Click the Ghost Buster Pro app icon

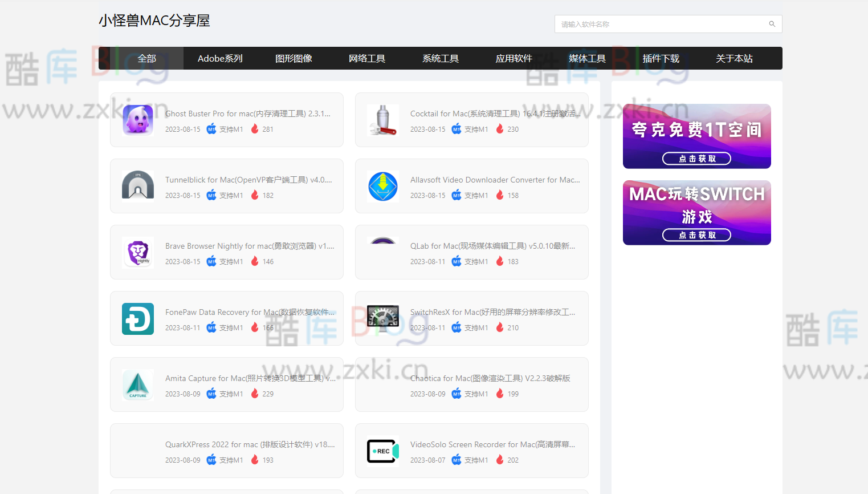[137, 120]
